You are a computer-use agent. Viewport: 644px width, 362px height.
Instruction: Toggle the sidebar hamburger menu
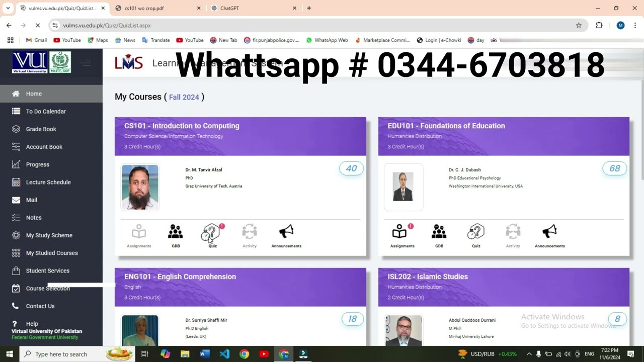[87, 63]
